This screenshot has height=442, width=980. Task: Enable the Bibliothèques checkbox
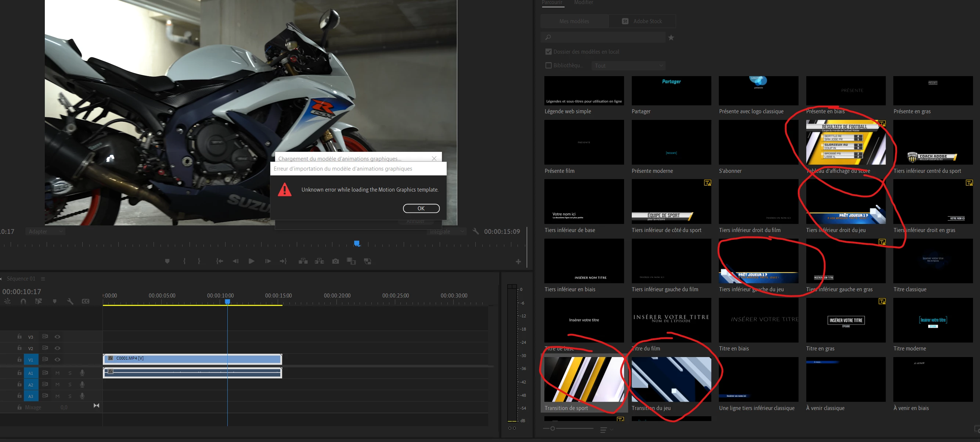[548, 65]
